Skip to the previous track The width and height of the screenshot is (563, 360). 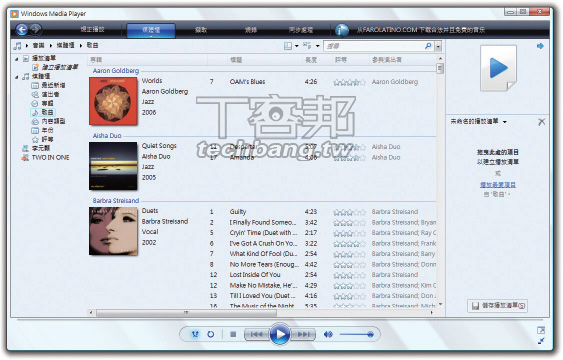pyautogui.click(x=256, y=335)
